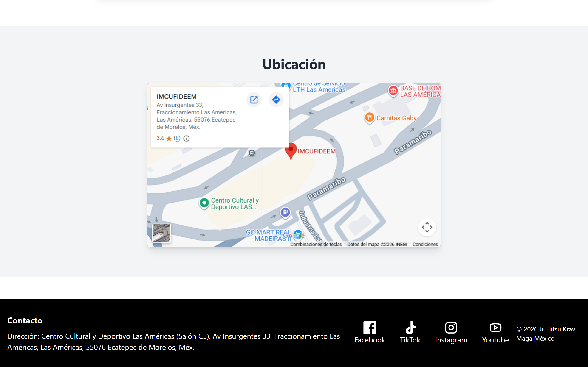Open TikTok from the footer

(x=410, y=332)
